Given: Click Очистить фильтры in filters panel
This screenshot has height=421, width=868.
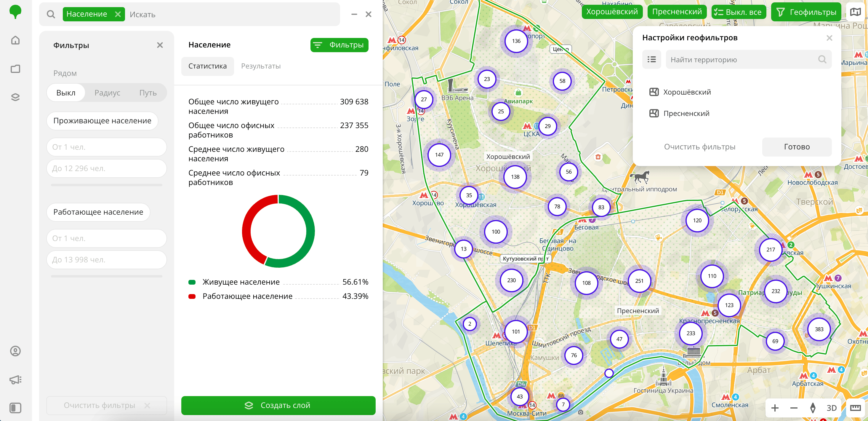Looking at the screenshot, I should (106, 405).
